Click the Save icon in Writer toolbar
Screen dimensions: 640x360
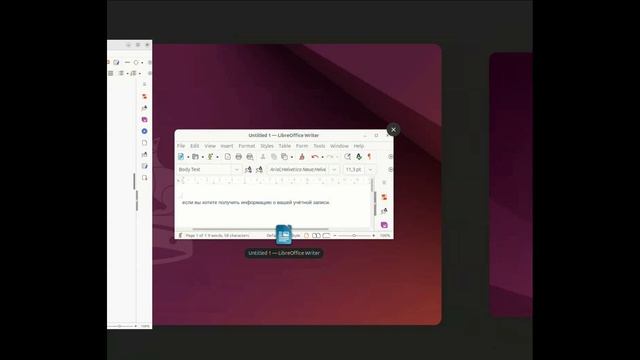point(210,157)
